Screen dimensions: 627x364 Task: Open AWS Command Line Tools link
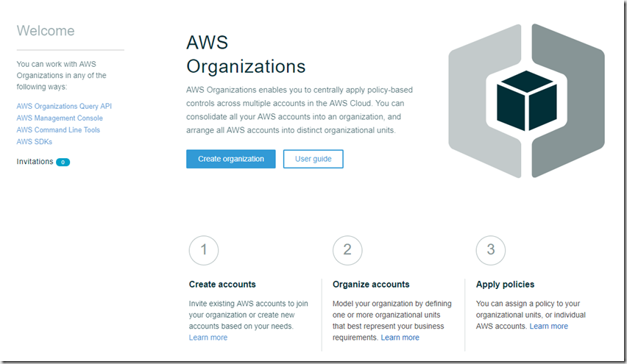(x=58, y=130)
